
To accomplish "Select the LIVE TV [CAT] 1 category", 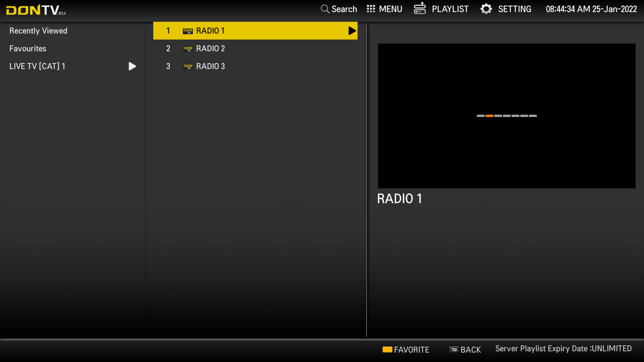I will [x=37, y=66].
